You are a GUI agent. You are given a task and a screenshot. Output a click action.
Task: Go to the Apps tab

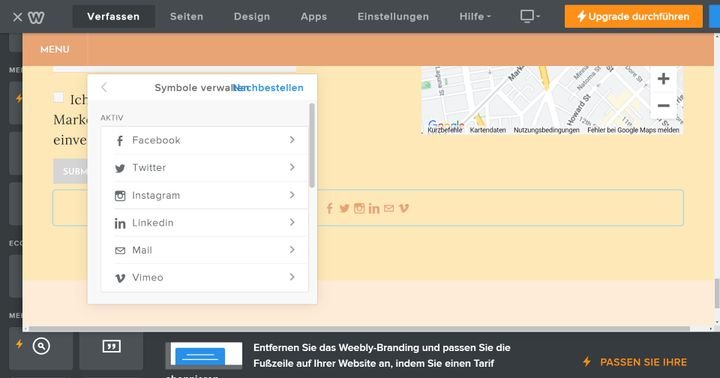[314, 17]
